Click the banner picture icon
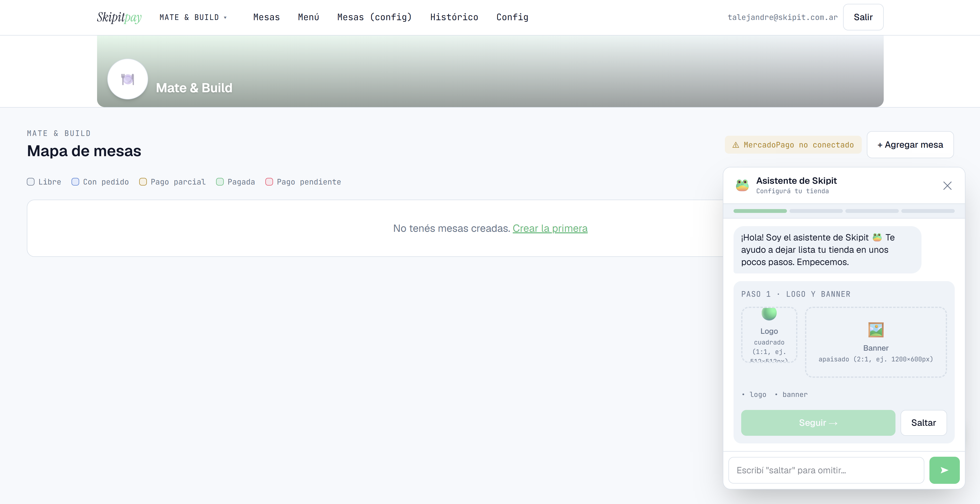980x504 pixels. [876, 330]
